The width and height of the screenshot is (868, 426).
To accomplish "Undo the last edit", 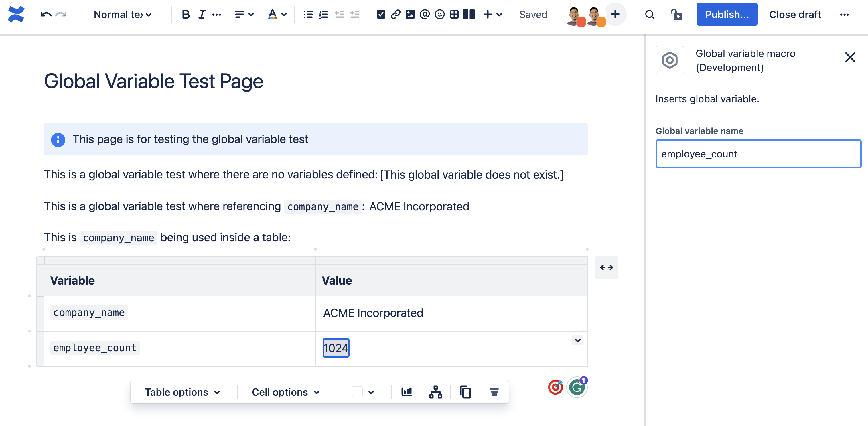I will pyautogui.click(x=46, y=15).
